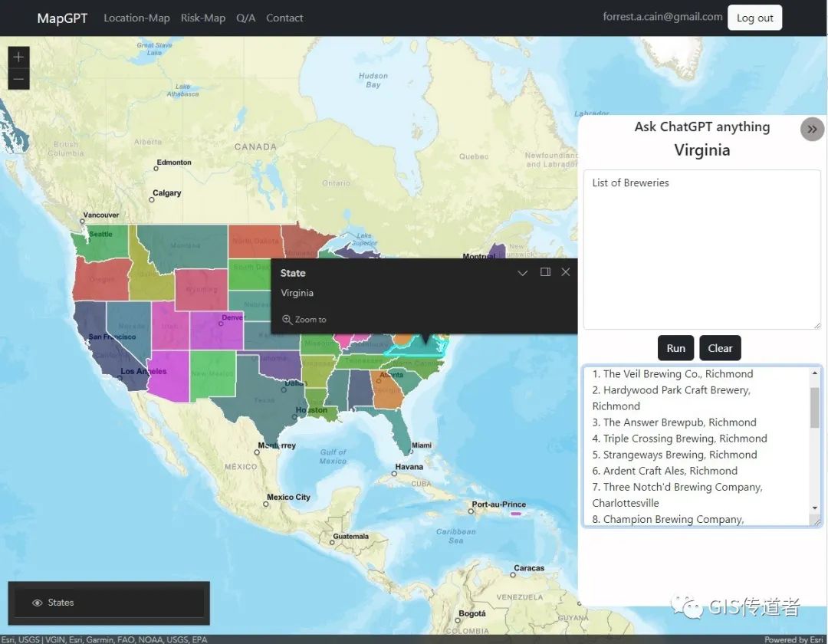This screenshot has height=644, width=828.
Task: Close the State popup
Action: (x=566, y=272)
